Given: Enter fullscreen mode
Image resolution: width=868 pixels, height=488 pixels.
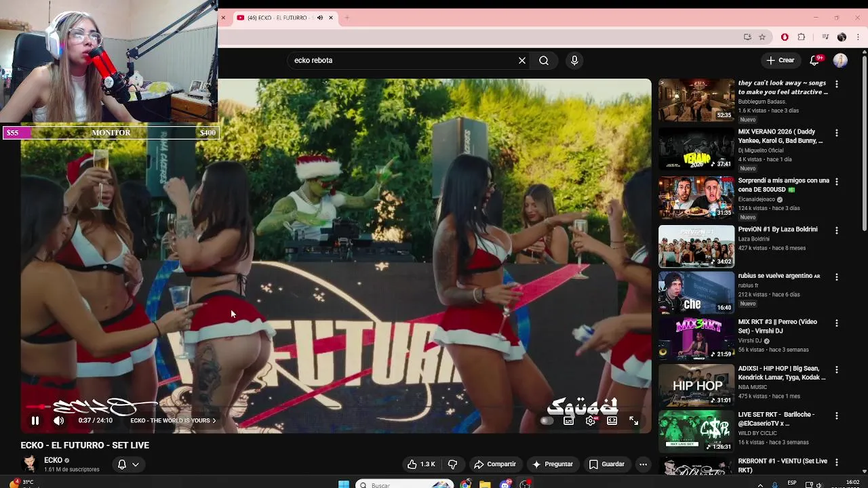Looking at the screenshot, I should coord(633,421).
